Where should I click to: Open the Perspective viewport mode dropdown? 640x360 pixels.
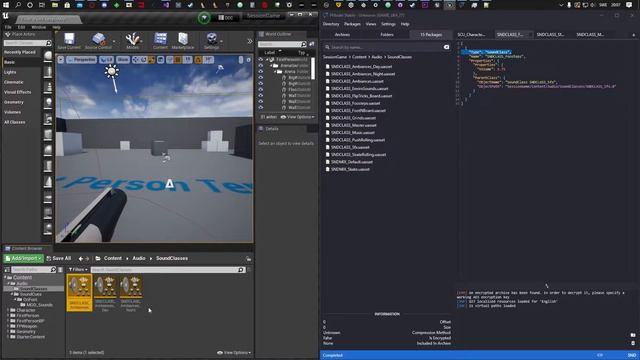[x=81, y=60]
